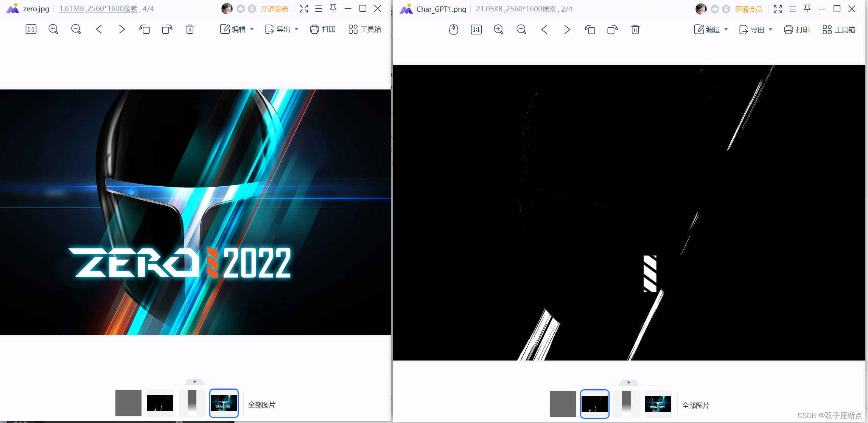Select ZERO 2022 thumbnail in zero.jpg window strip
This screenshot has width=868, height=423.
tap(224, 403)
